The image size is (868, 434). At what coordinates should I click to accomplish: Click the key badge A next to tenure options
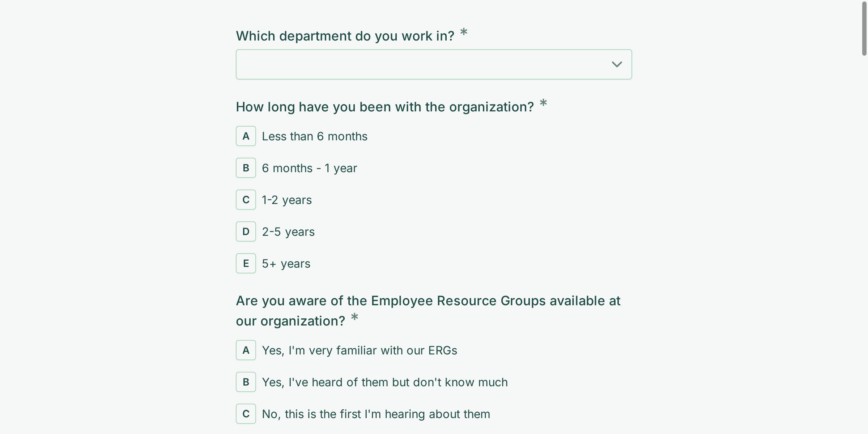click(246, 136)
